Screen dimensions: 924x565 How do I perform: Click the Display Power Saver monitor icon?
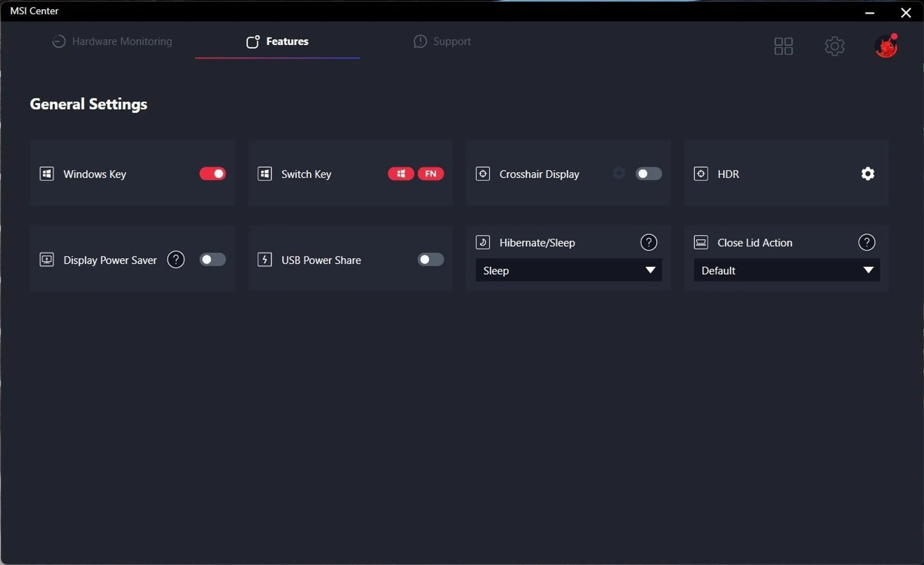tap(47, 259)
